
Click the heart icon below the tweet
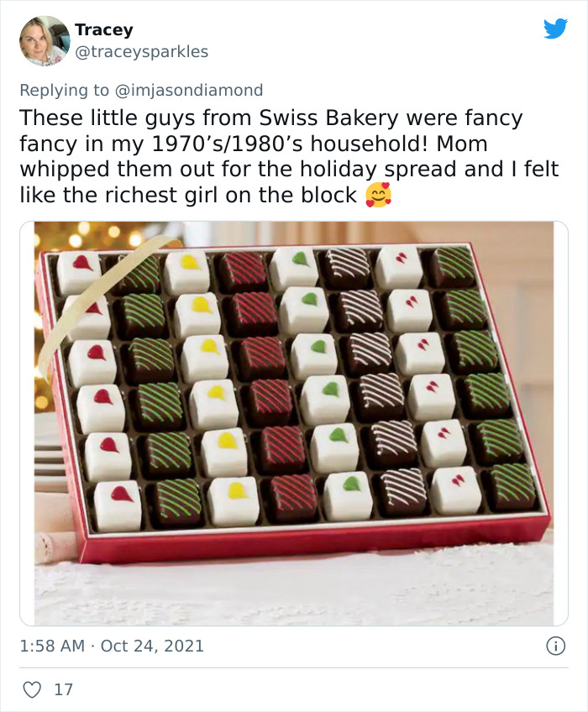30,689
